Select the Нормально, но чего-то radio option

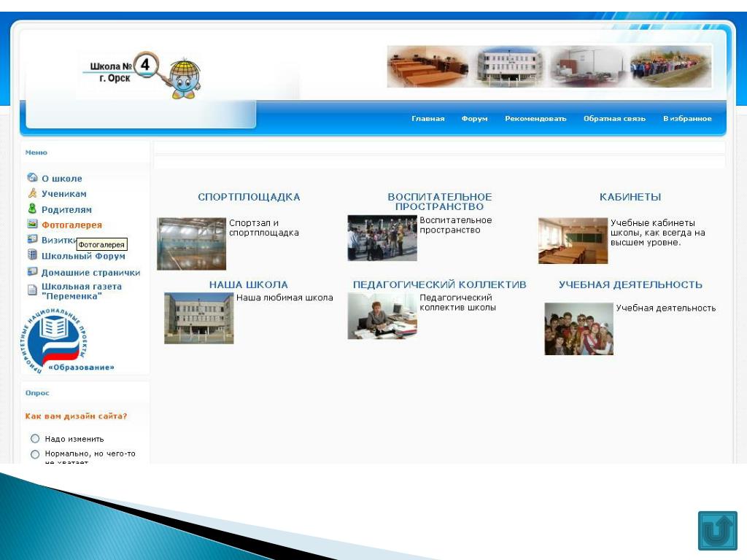click(35, 454)
